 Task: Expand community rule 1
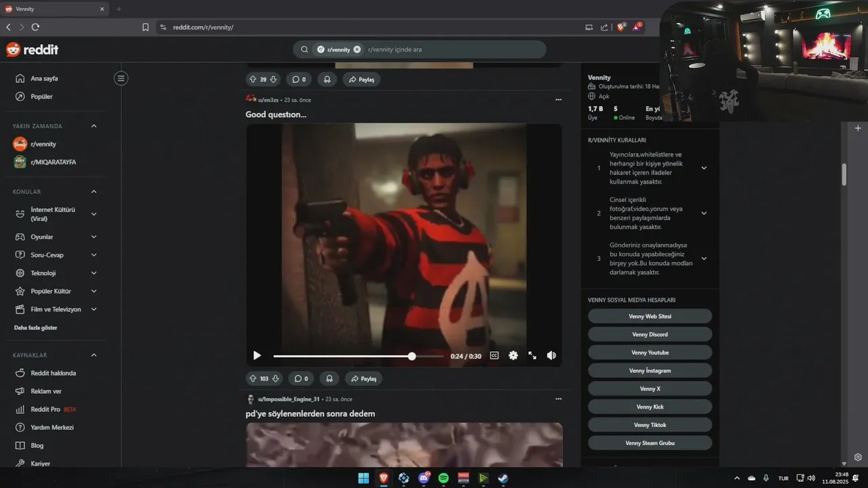click(704, 168)
